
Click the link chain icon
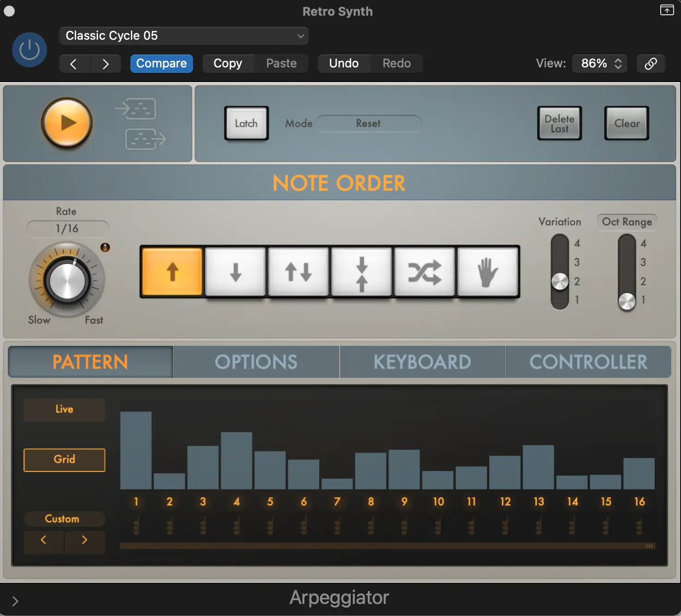[x=651, y=63]
